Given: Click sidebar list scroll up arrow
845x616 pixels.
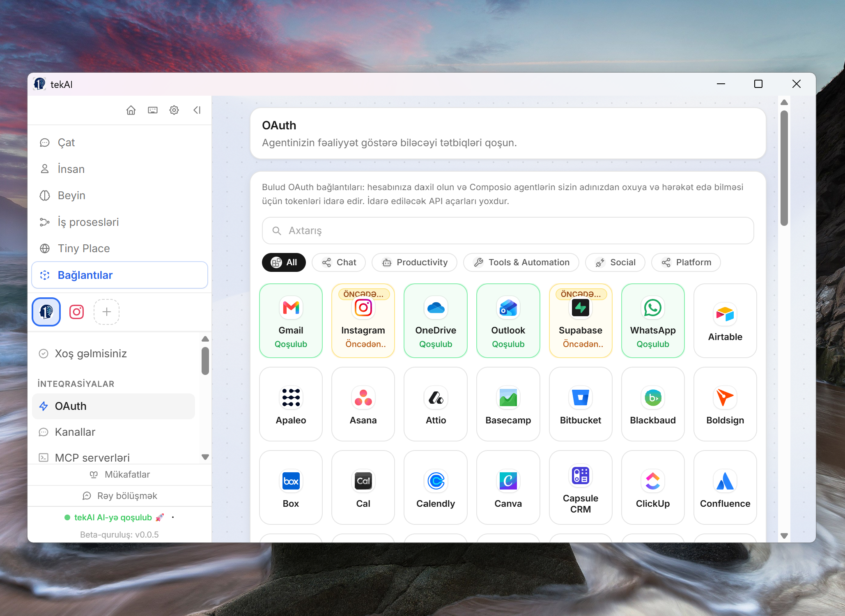Looking at the screenshot, I should click(x=205, y=339).
